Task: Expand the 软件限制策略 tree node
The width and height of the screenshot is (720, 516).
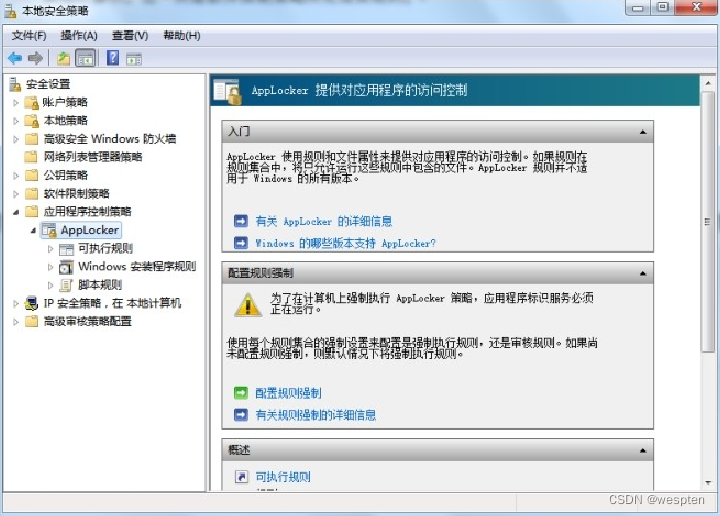Action: pos(16,194)
